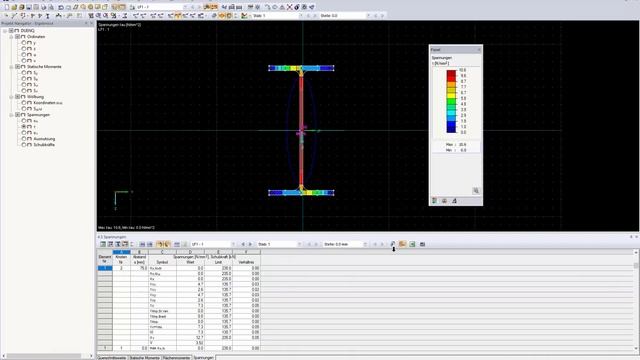Viewport: 640px width, 360px height.
Task: Select the τ radio button under Spannungen
Action: [x=24, y=127]
